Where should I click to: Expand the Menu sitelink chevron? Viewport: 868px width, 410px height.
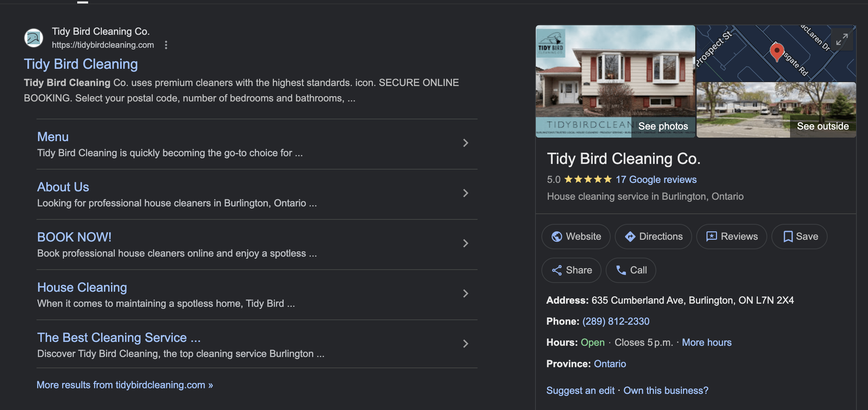pos(466,143)
